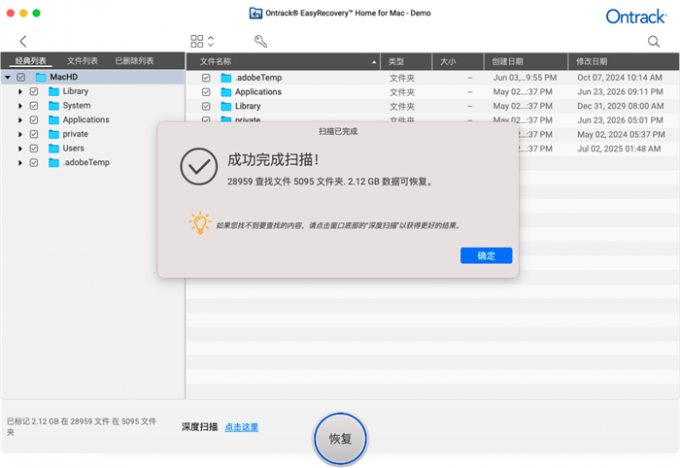
Task: Collapse the MacHD tree node
Action: [8, 77]
